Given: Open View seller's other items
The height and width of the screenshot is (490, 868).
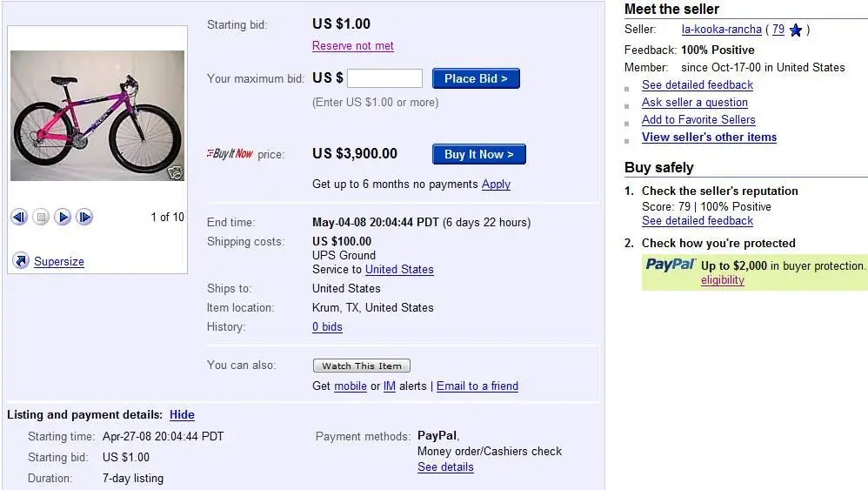Looking at the screenshot, I should tap(709, 138).
